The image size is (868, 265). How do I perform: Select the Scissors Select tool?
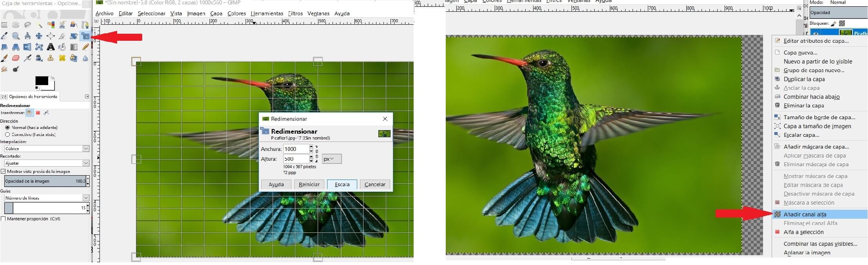(x=62, y=25)
